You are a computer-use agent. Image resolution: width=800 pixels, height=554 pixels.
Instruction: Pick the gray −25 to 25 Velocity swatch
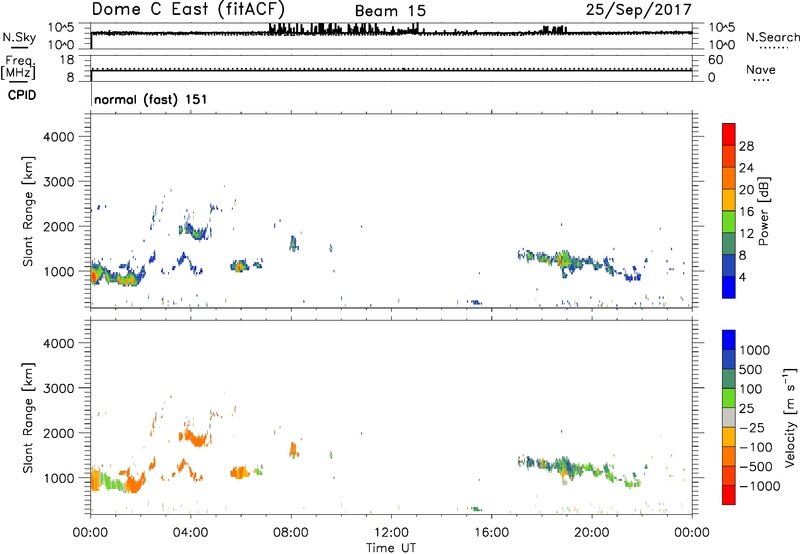(729, 417)
